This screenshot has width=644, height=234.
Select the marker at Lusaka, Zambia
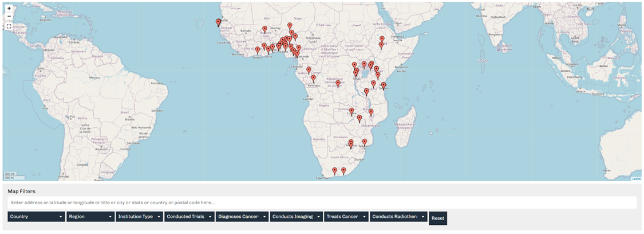351,111
